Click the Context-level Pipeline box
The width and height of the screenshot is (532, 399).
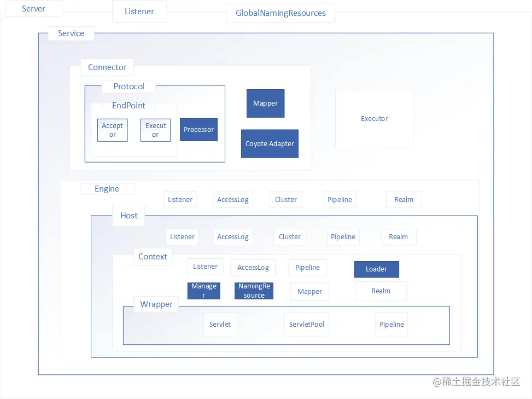click(x=307, y=268)
